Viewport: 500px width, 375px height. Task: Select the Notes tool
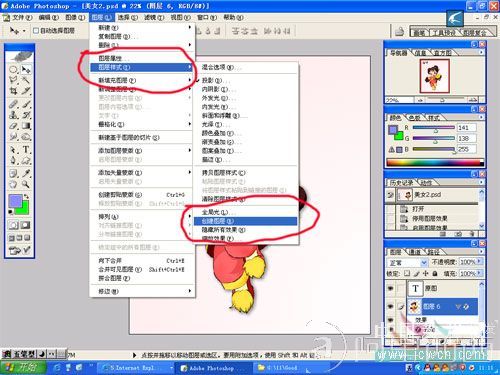[x=13, y=173]
